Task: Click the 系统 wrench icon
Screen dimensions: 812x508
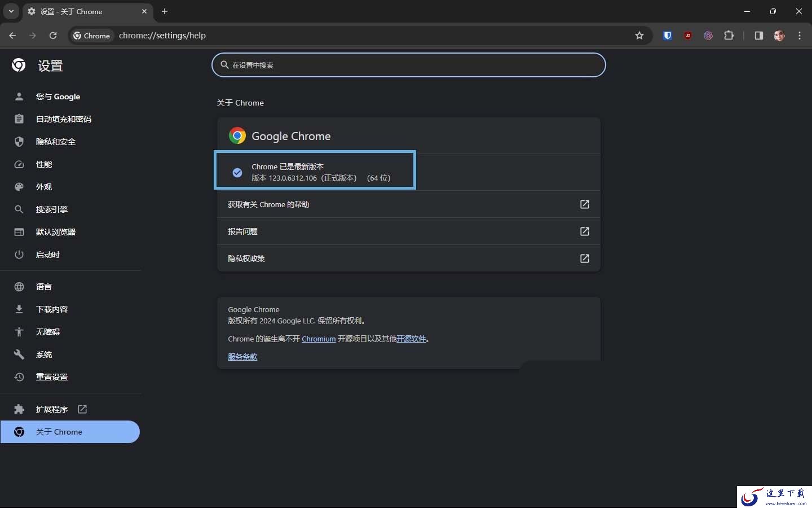Action: [19, 354]
